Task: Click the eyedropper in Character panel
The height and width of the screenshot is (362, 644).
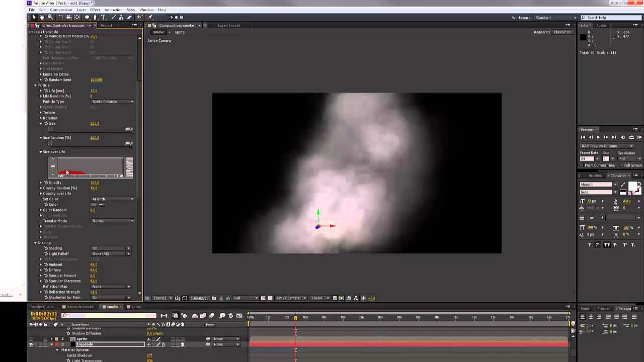Action: tap(623, 185)
